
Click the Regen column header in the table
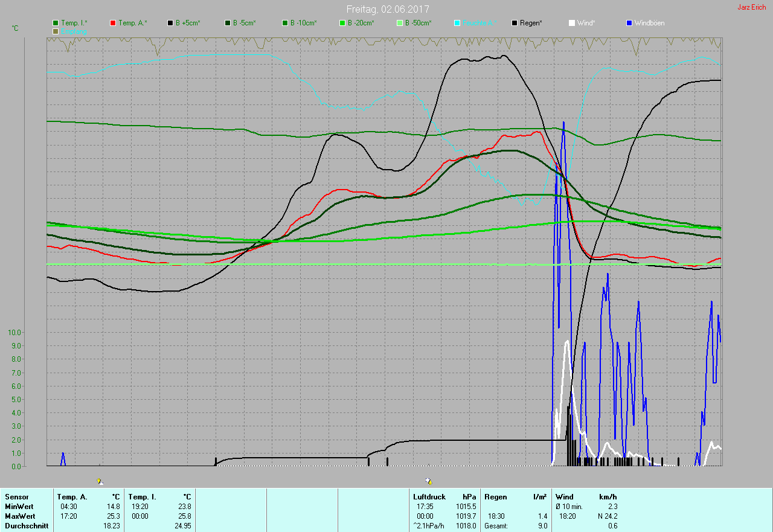pyautogui.click(x=495, y=497)
